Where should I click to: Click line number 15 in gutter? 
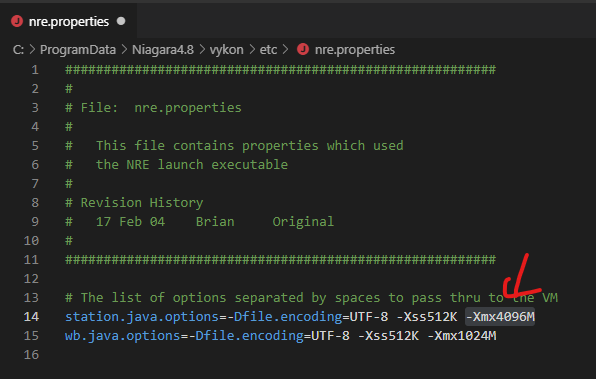pos(31,336)
